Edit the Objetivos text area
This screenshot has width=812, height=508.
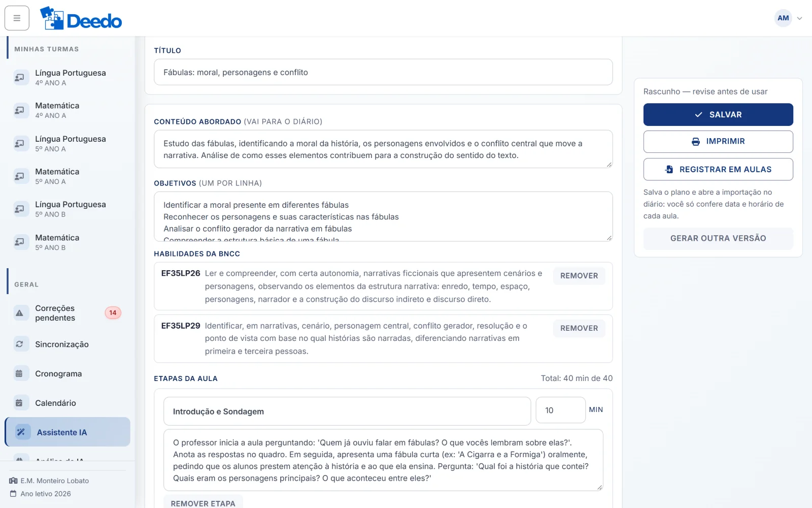point(383,216)
